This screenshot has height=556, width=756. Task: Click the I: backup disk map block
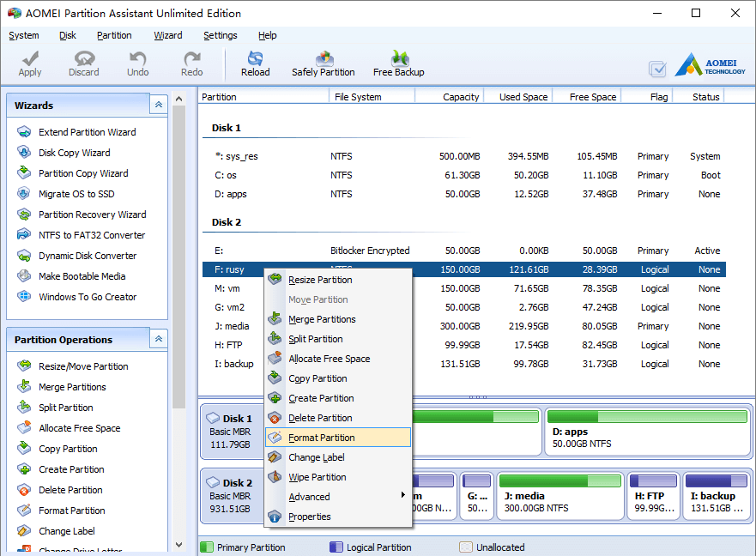tap(716, 496)
